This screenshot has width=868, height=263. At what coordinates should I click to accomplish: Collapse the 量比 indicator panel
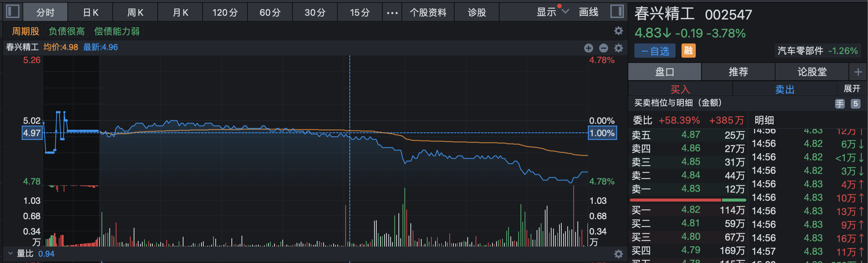(x=10, y=254)
